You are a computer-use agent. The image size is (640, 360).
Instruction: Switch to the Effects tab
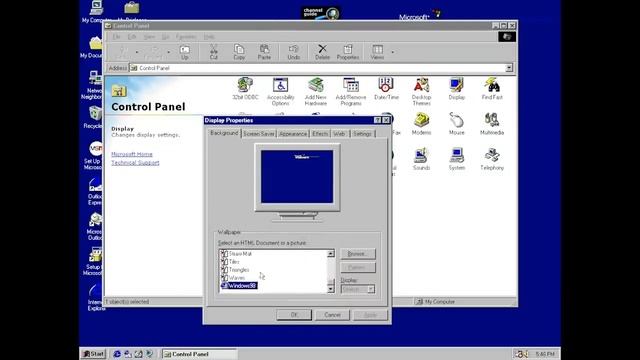320,134
